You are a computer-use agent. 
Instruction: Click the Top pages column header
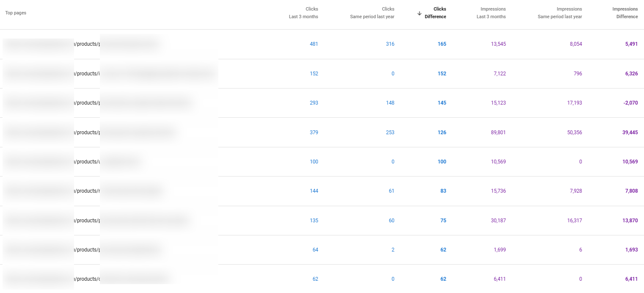pyautogui.click(x=16, y=13)
